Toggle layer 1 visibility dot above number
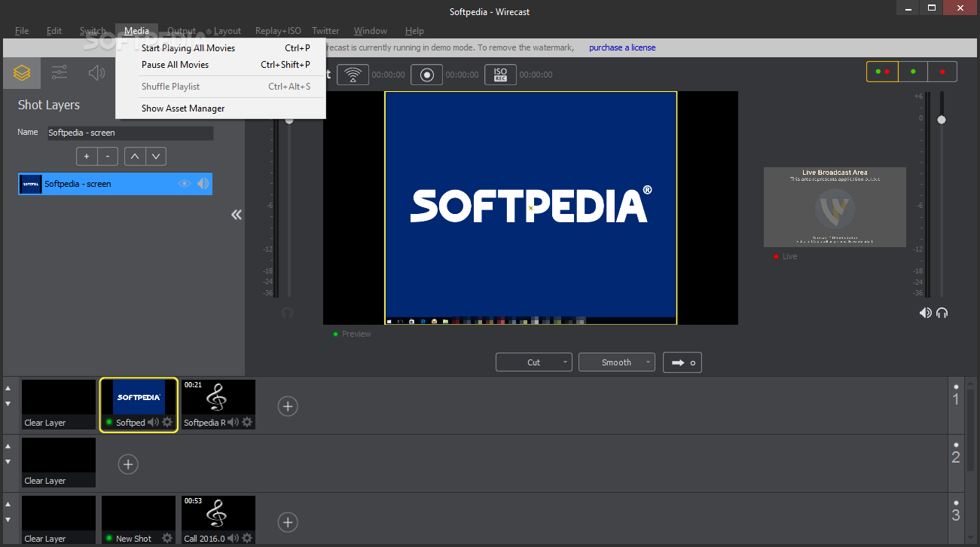This screenshot has width=980, height=547. [956, 386]
